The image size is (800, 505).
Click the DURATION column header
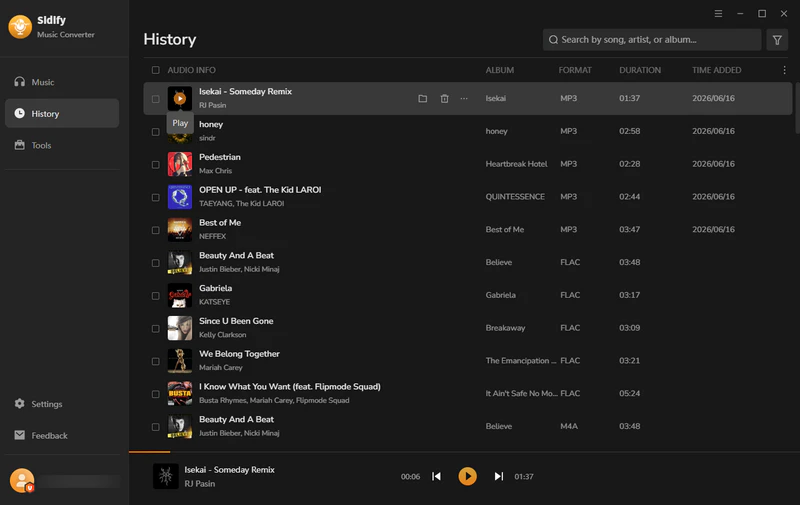click(x=640, y=70)
